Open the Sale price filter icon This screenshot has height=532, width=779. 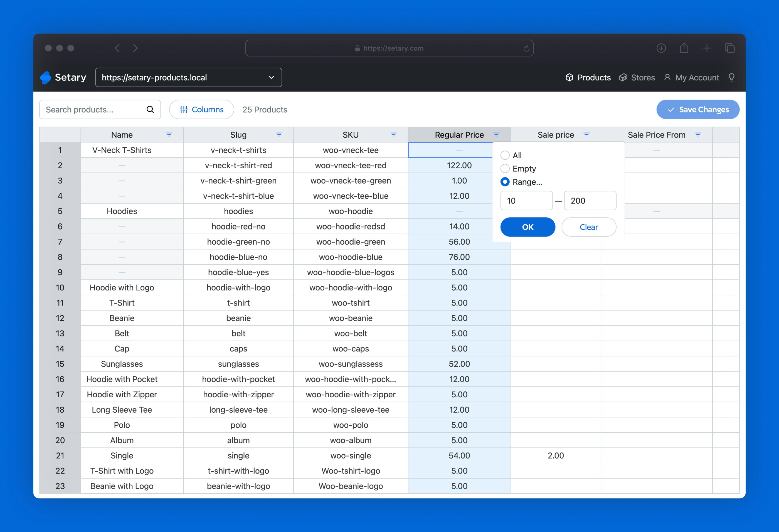click(x=586, y=135)
